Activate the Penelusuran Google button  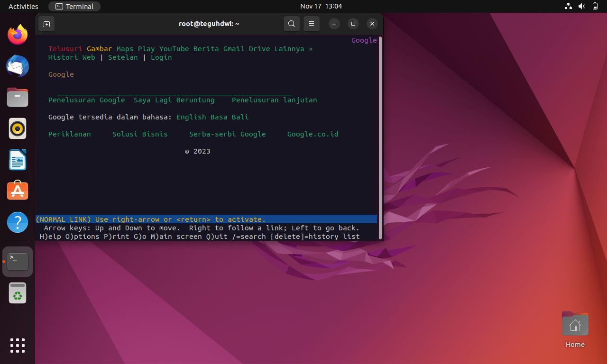pos(87,100)
